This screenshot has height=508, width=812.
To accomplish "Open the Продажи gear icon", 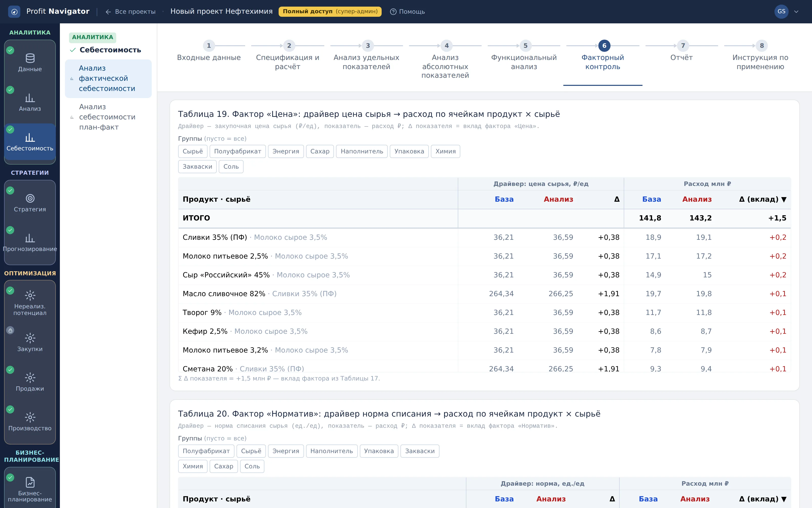I will point(30,378).
